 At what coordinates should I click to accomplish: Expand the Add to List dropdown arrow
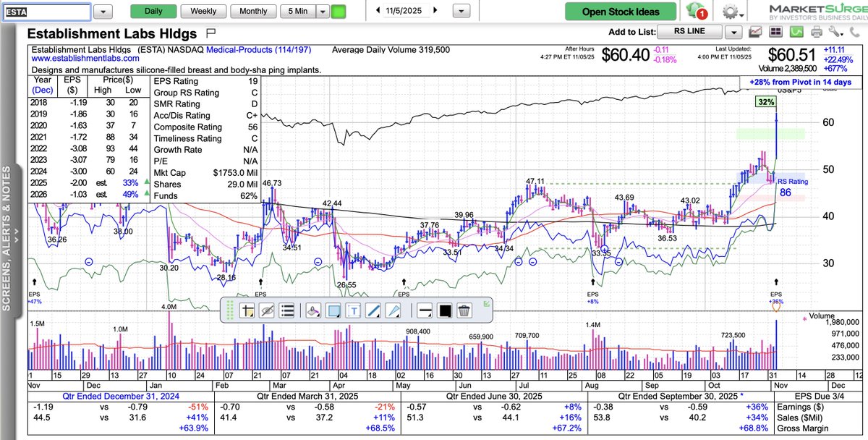tap(734, 32)
